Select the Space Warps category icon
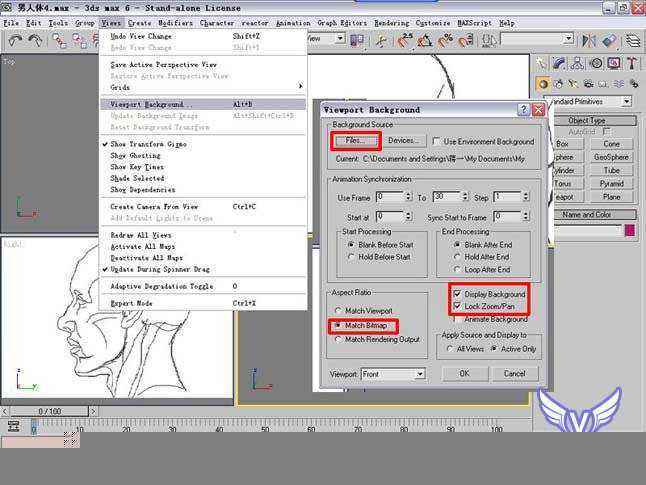Image resolution: width=646 pixels, height=485 pixels. pyautogui.click(x=619, y=84)
